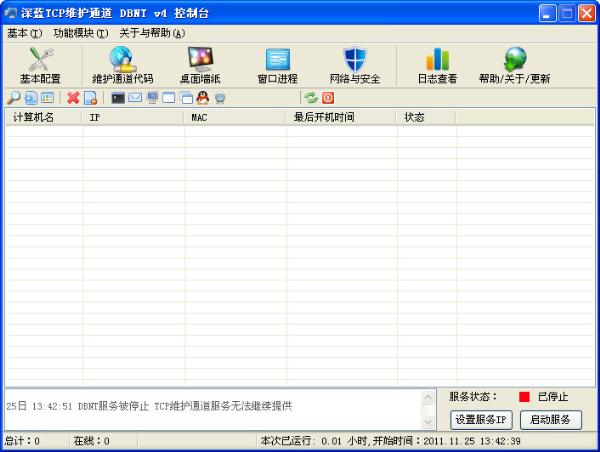Click the red power shutdown icon

tap(327, 98)
